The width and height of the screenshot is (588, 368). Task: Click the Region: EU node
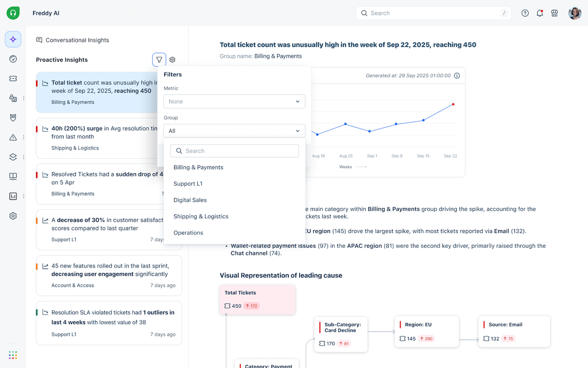pyautogui.click(x=427, y=332)
